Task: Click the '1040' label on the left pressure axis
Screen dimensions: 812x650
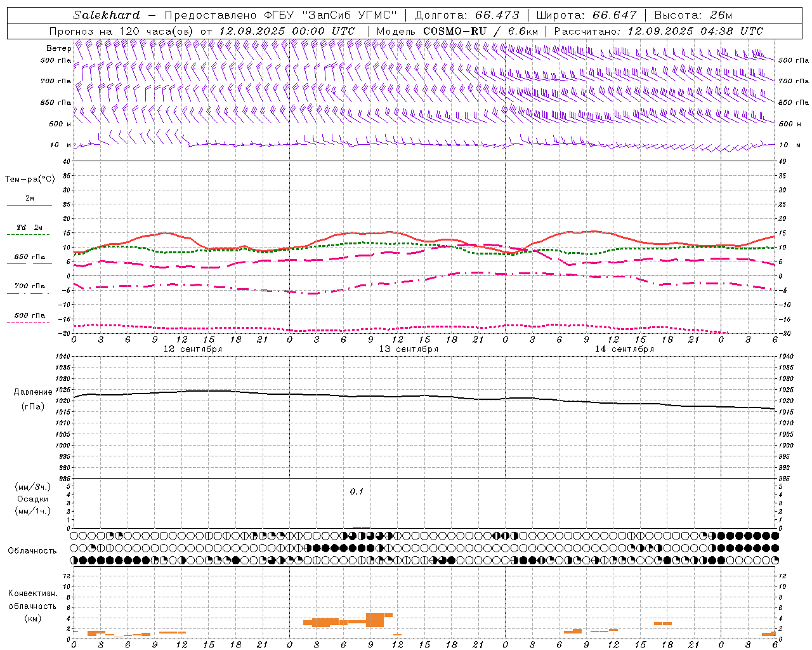Action: click(x=62, y=357)
